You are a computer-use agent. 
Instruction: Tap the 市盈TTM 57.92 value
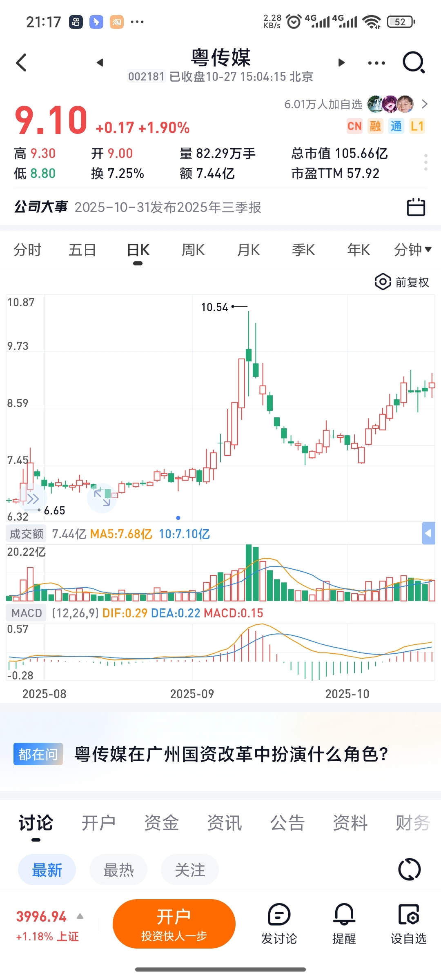tap(335, 174)
